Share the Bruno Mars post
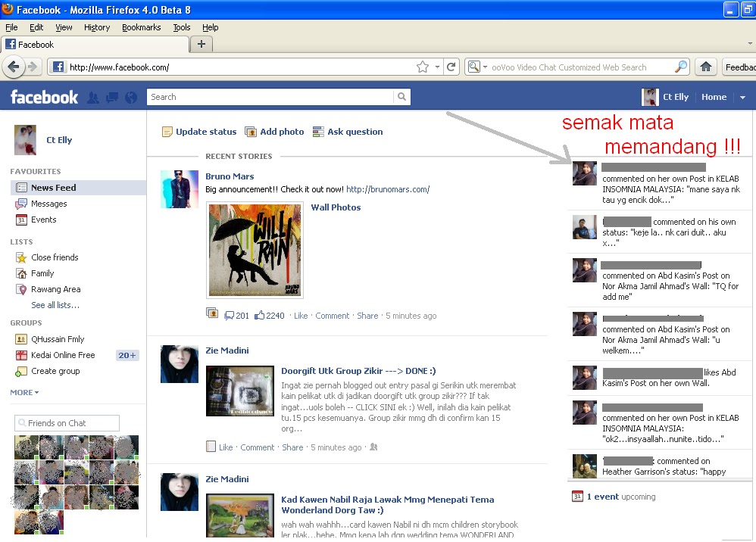The width and height of the screenshot is (756, 542). 367,316
